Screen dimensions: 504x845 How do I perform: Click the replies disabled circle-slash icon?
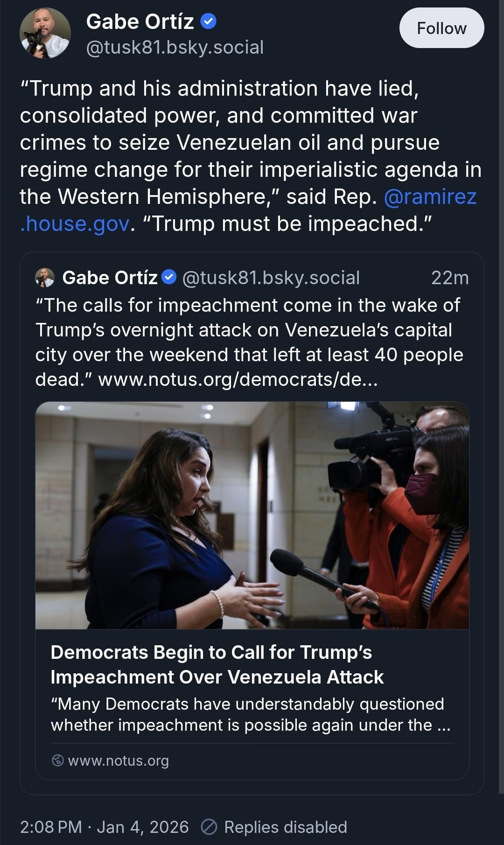pos(209,827)
